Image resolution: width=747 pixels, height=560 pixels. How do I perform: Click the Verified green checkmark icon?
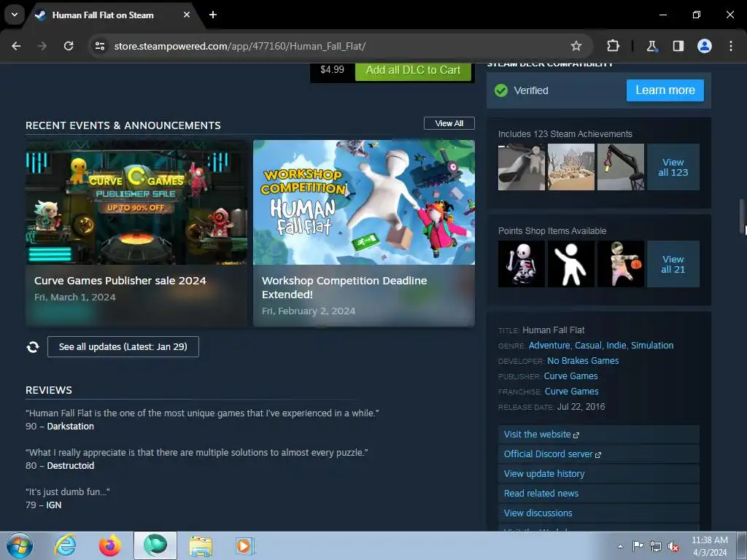(501, 90)
